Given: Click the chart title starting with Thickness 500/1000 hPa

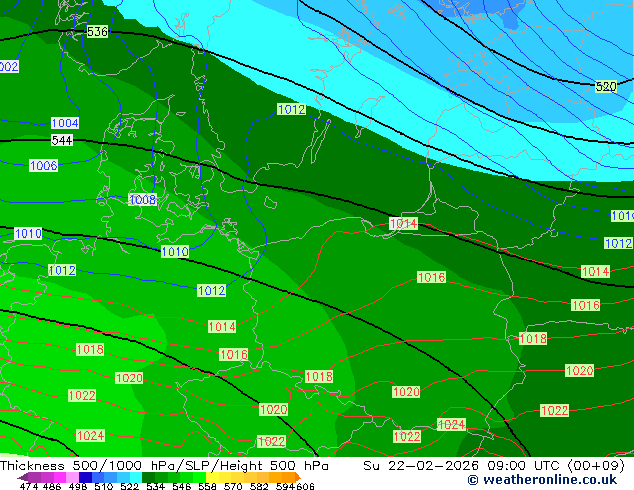Looking at the screenshot, I should click(x=164, y=465).
